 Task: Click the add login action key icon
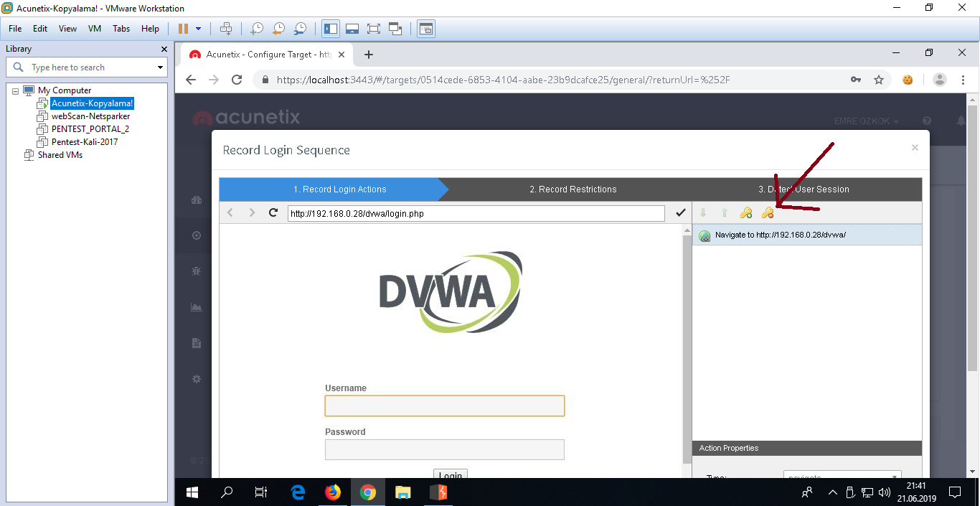tap(746, 213)
